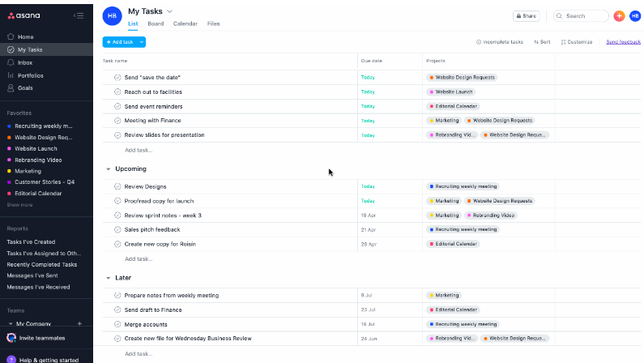The width and height of the screenshot is (644, 363).
Task: Mark 'Send event reminders' task complete
Action: coord(117,106)
